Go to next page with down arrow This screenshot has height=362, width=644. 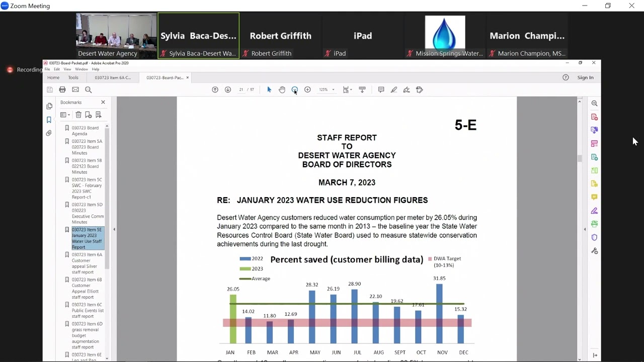(x=228, y=89)
